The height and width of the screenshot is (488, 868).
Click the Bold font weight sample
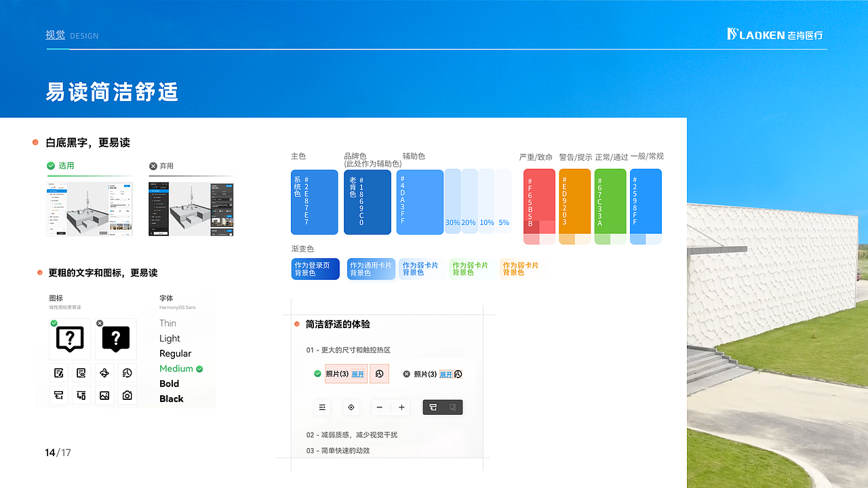tap(170, 384)
